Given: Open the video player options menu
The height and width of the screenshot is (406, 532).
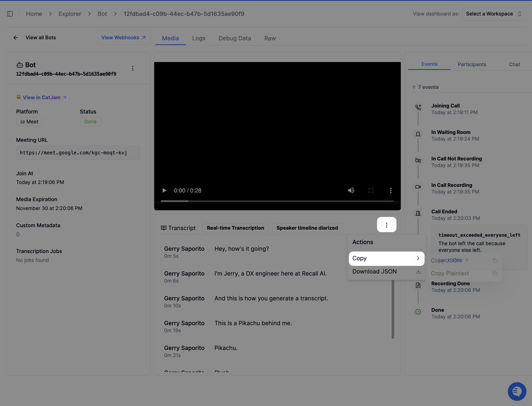Looking at the screenshot, I should [391, 190].
